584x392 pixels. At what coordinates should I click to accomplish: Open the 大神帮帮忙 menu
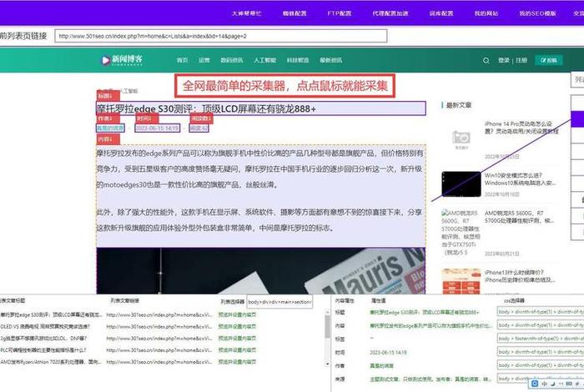(x=247, y=13)
